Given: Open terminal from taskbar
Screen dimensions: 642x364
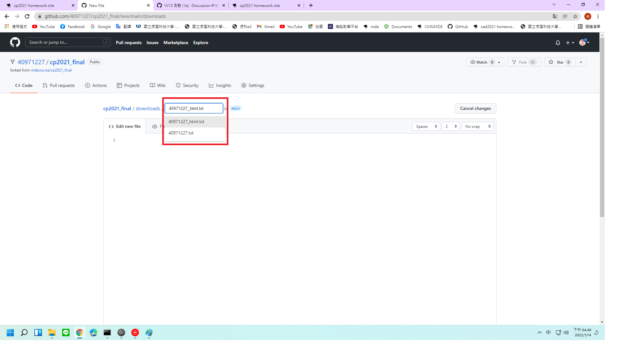Looking at the screenshot, I should coord(107,333).
